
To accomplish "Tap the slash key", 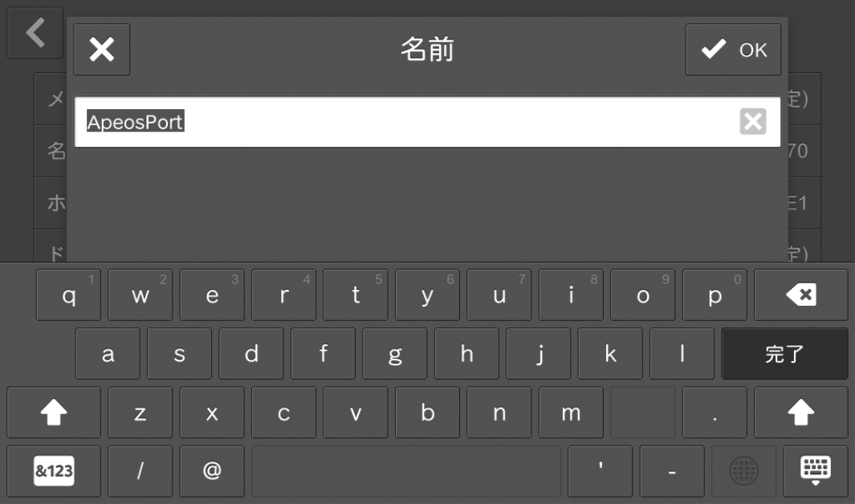I will click(x=140, y=471).
